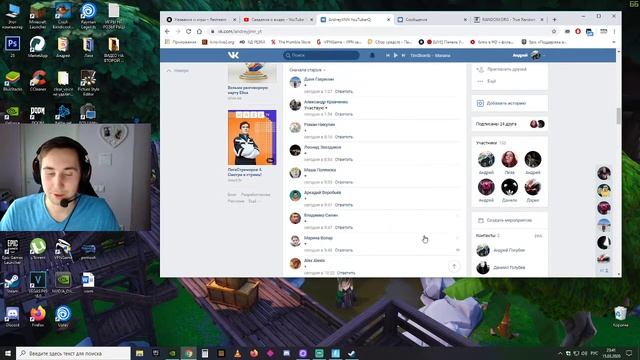Switch to the YouTube tab

(278, 19)
